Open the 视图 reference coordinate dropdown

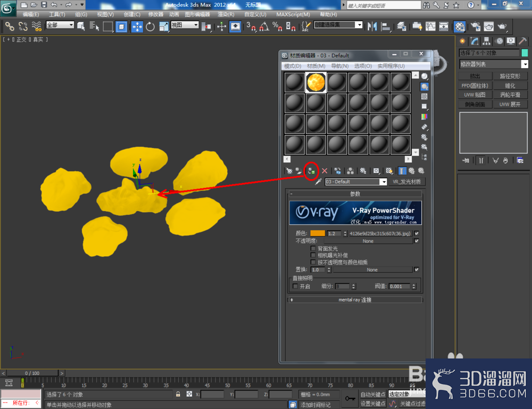(x=185, y=25)
